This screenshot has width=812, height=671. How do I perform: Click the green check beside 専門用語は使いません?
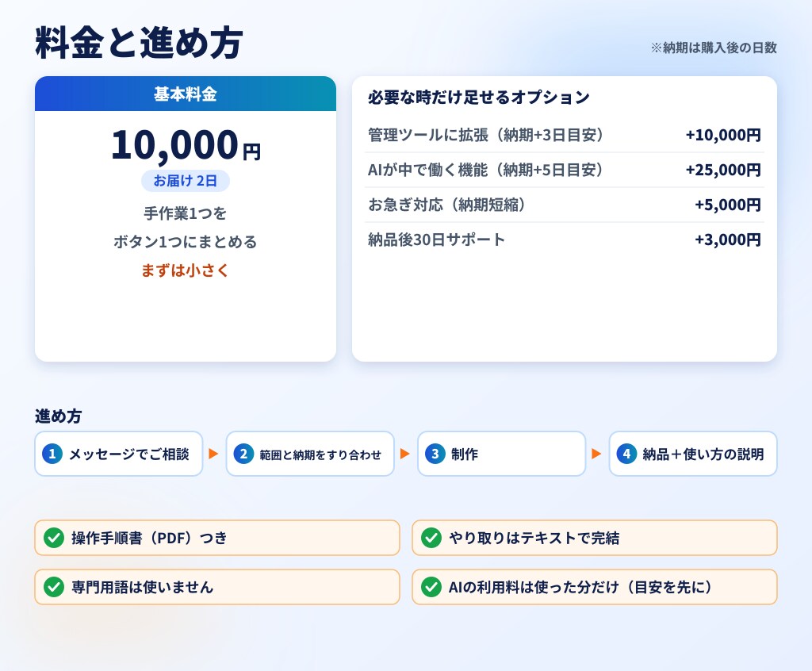(x=54, y=587)
